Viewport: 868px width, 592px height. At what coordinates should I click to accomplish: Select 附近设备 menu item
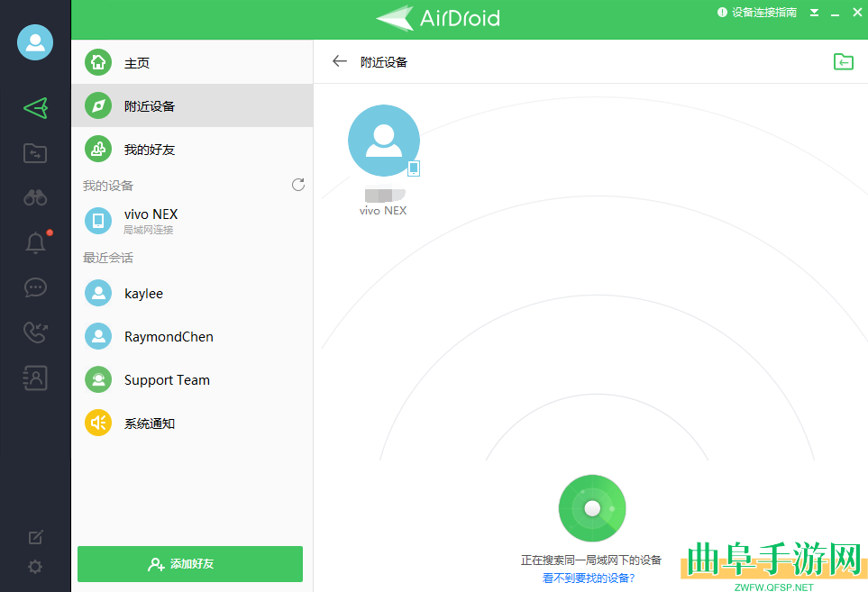point(192,105)
